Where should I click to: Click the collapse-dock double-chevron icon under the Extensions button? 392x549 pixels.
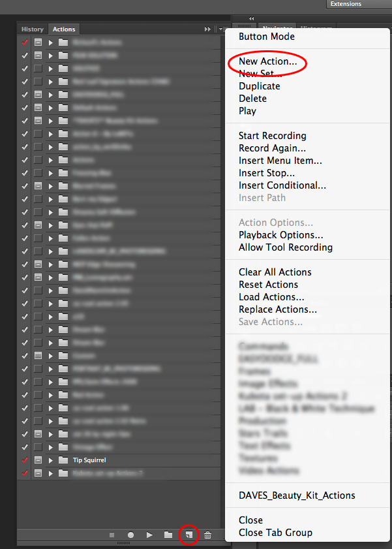251,18
